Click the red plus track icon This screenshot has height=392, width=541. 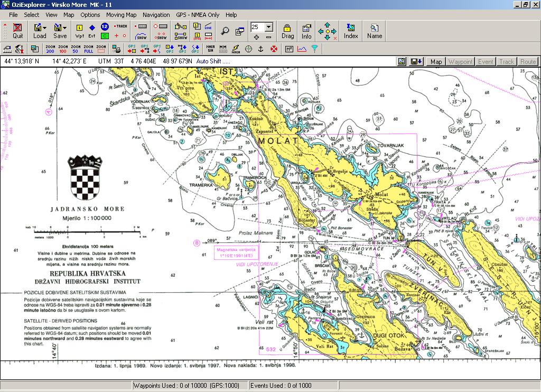click(x=116, y=35)
